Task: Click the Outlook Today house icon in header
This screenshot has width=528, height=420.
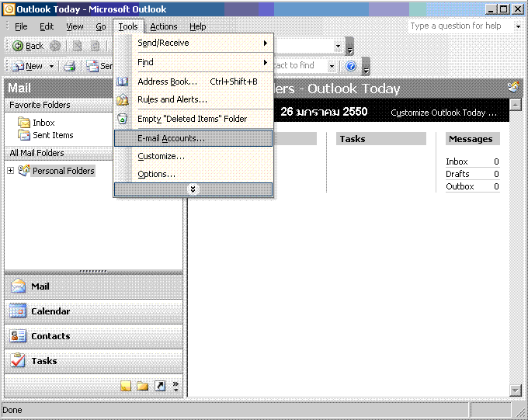Action: (513, 87)
